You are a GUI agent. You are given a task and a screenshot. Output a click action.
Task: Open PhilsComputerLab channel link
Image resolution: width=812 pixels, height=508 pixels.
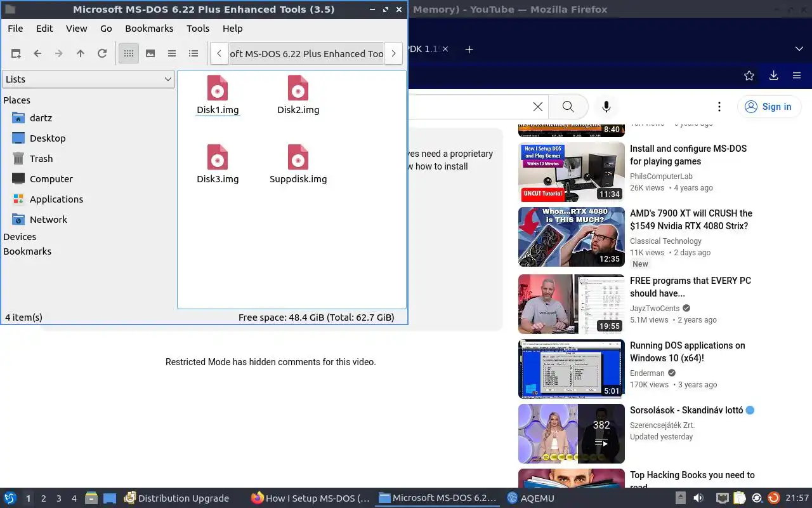[661, 177]
